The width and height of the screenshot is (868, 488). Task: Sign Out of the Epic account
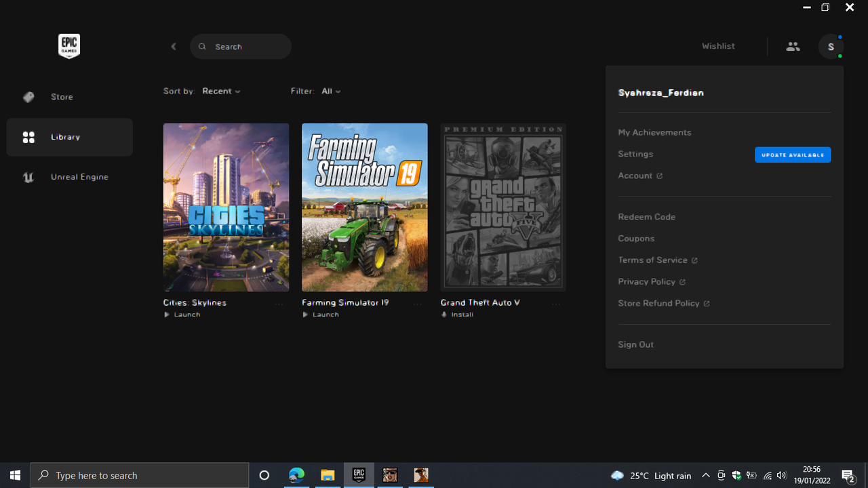[x=635, y=344]
